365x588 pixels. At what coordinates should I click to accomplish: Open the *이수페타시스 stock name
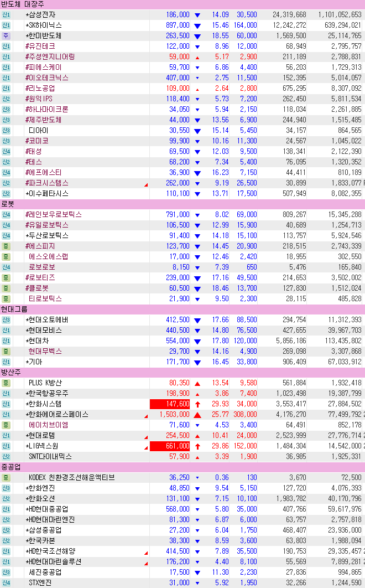(47, 193)
